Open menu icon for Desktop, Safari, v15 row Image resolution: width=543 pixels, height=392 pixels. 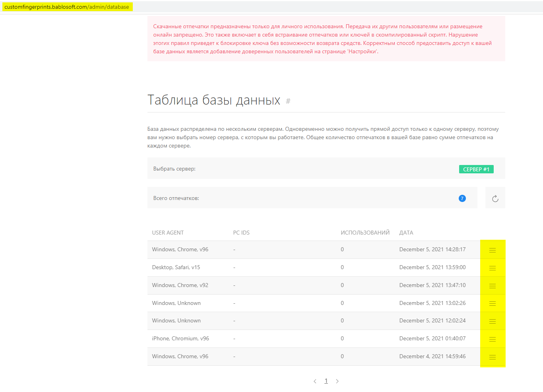tap(492, 268)
